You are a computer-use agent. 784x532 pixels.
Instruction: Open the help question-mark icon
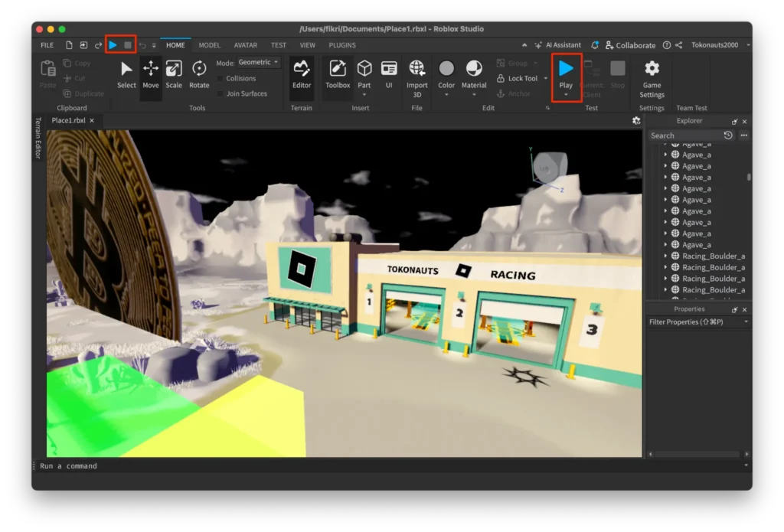coord(667,45)
